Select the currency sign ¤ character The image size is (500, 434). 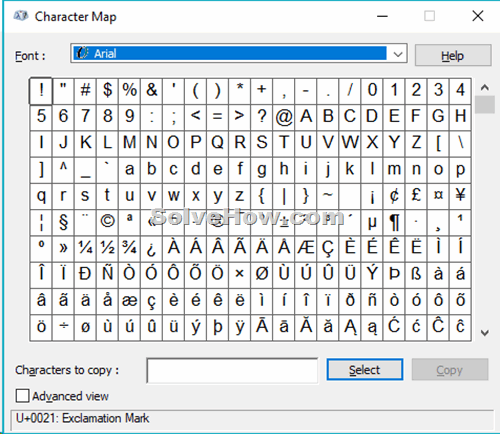438,196
